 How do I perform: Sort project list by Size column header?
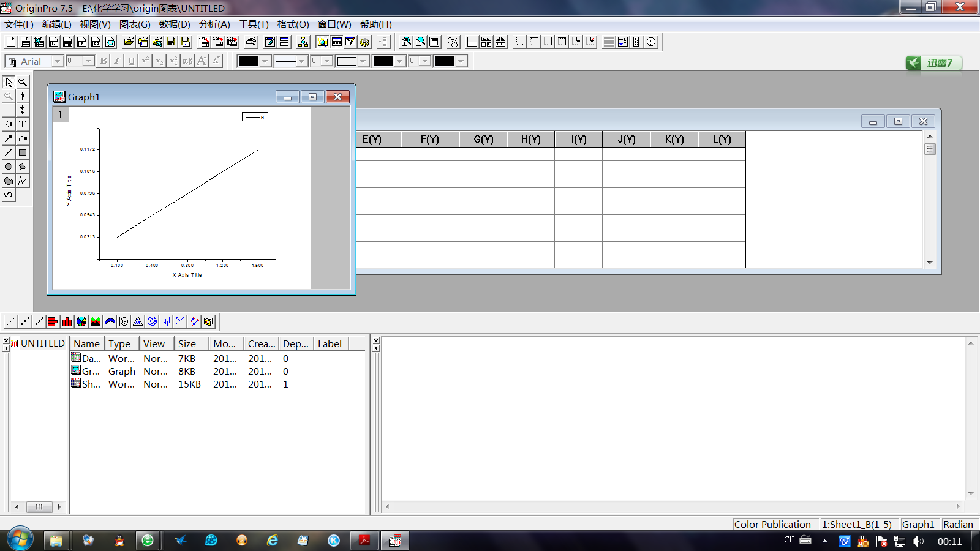(191, 343)
